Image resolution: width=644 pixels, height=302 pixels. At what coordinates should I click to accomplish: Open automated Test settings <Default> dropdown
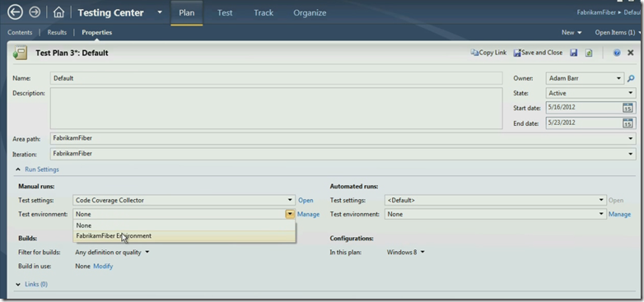click(x=496, y=200)
